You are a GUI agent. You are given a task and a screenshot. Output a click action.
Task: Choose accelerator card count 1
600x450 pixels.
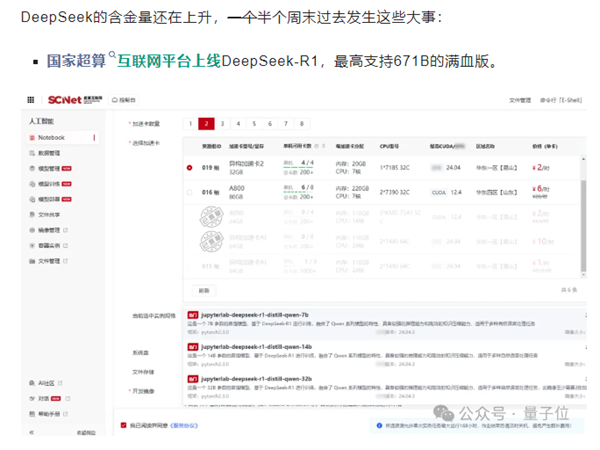pyautogui.click(x=191, y=123)
